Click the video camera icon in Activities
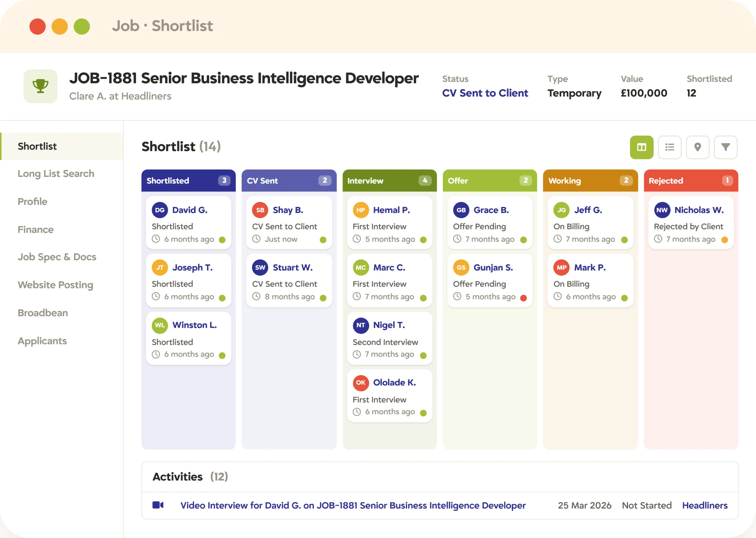Image resolution: width=756 pixels, height=538 pixels. (x=158, y=505)
